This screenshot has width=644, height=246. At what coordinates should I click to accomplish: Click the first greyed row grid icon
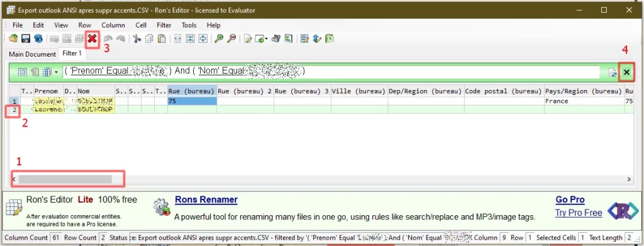[54, 38]
